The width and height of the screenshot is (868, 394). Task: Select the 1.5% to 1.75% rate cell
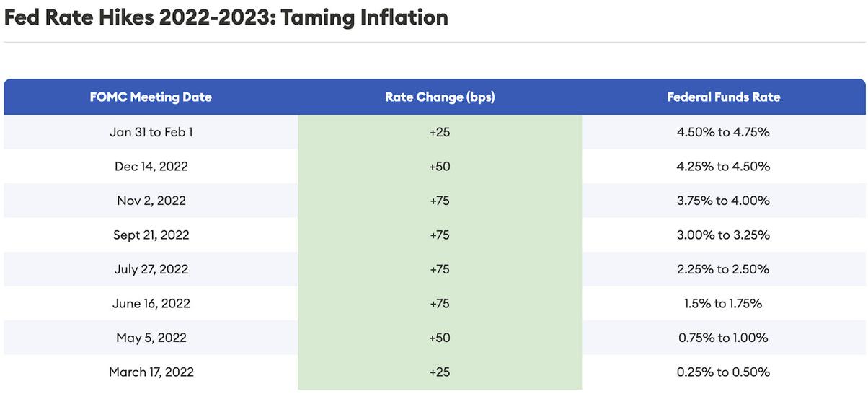coord(723,304)
